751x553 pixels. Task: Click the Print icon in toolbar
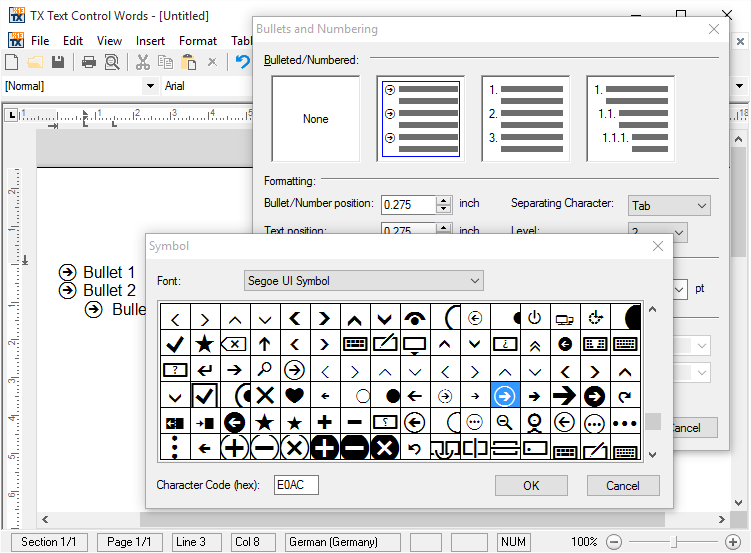89,63
